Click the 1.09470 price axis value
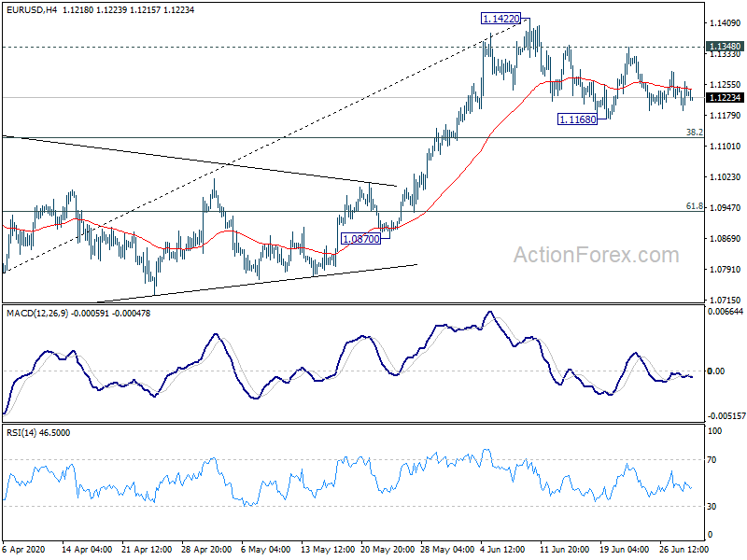747x560 pixels. (x=726, y=207)
